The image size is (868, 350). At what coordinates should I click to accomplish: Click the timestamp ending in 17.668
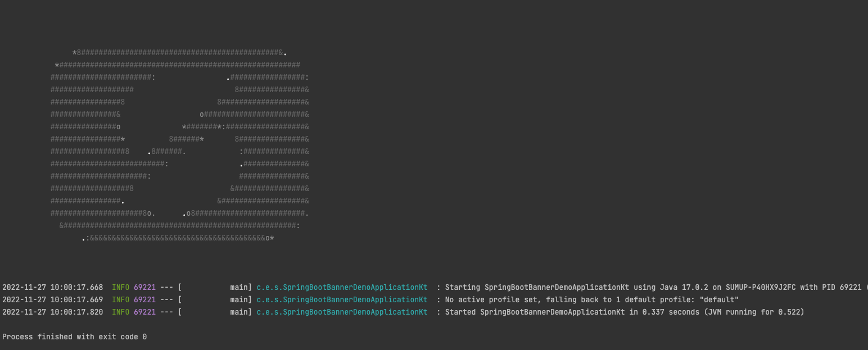53,288
